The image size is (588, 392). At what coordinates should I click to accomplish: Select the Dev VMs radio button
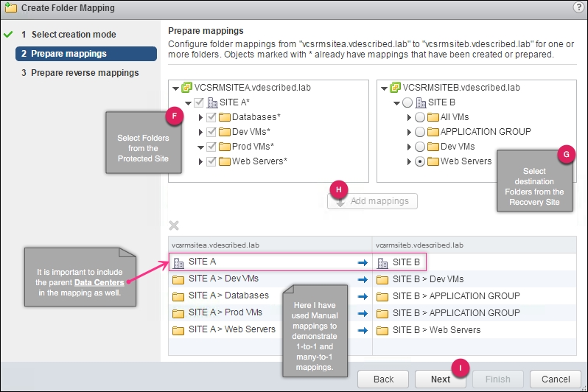click(420, 147)
